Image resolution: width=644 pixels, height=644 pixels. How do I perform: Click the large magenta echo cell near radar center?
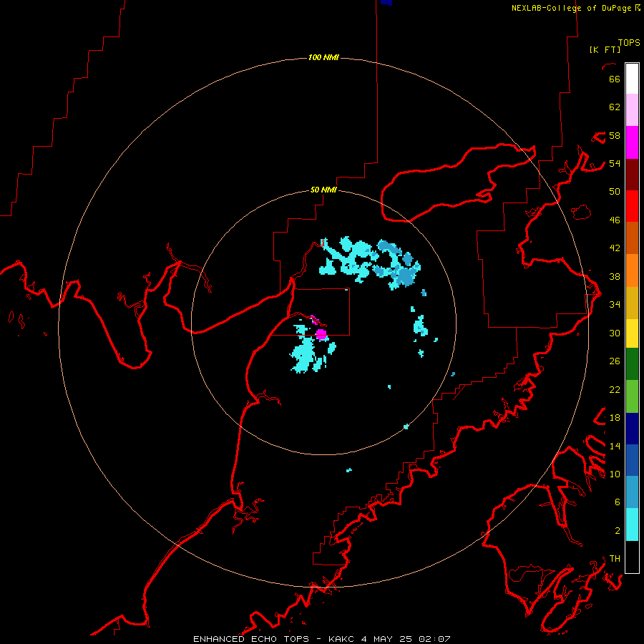coord(321,334)
